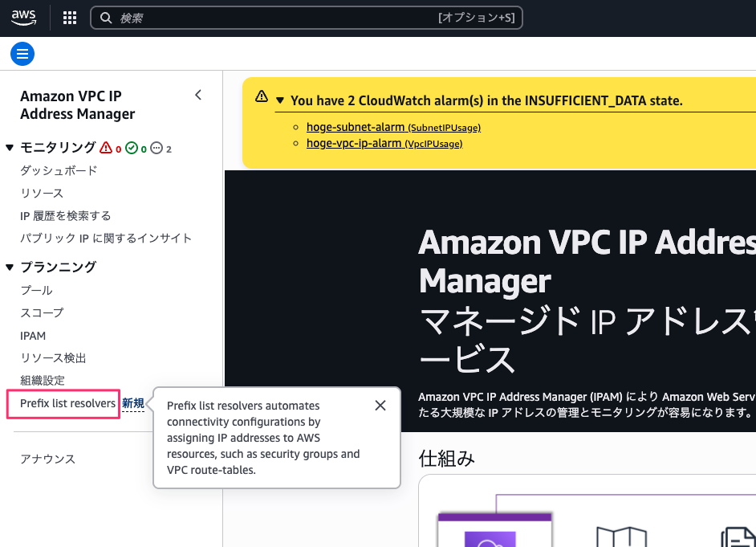Click the gray insufficient-data icon showing 2
The image size is (756, 547).
[158, 148]
